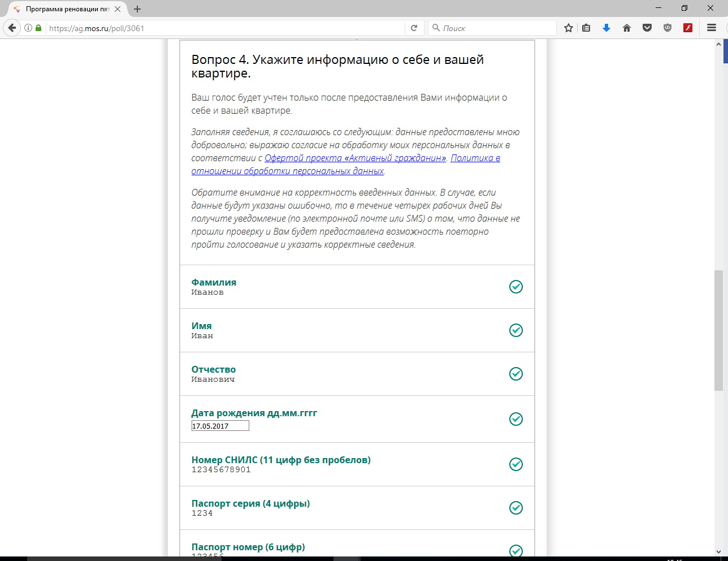Click the checkmark beside Номер СНИЛС
728x561 pixels.
[x=516, y=464]
